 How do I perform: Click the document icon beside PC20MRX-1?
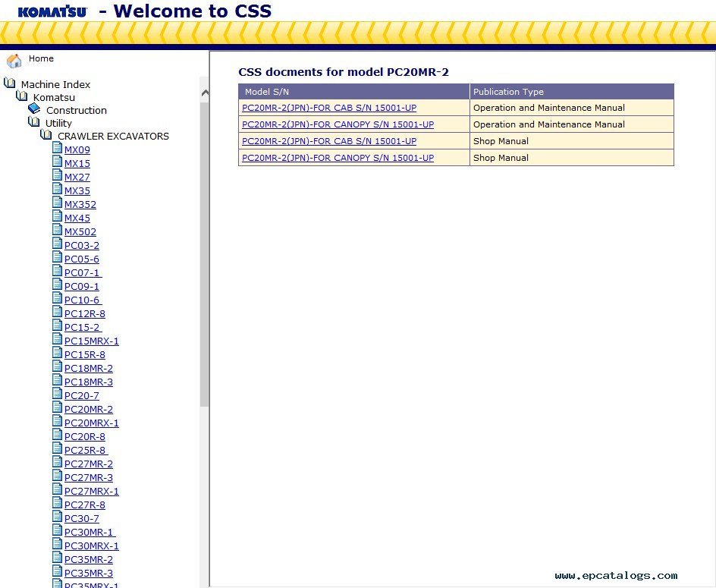click(x=57, y=421)
